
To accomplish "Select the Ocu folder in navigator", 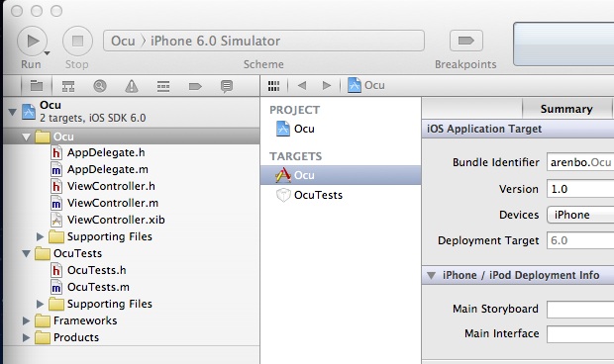I will tap(131, 136).
